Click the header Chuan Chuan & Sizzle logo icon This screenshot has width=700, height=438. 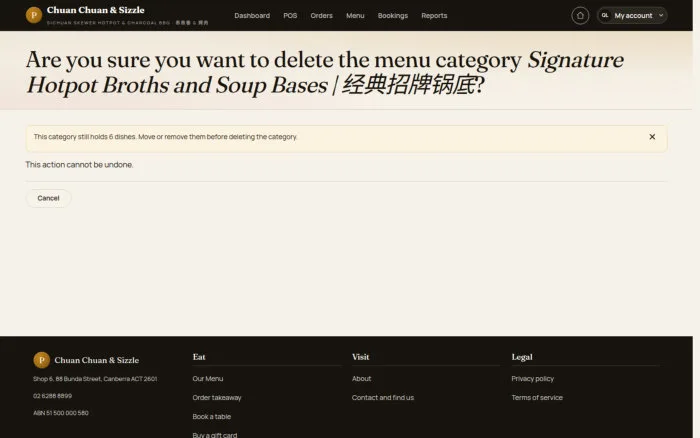[x=34, y=15]
